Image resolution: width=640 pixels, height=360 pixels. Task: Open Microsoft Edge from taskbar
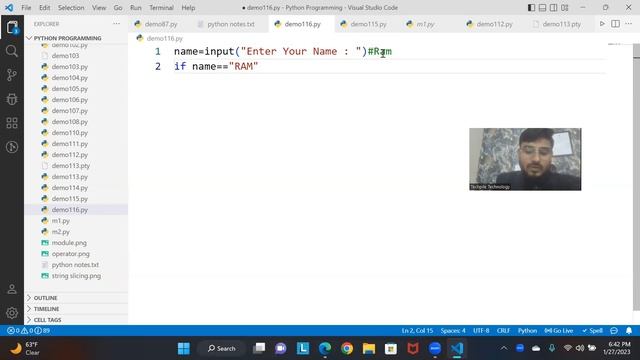click(325, 349)
